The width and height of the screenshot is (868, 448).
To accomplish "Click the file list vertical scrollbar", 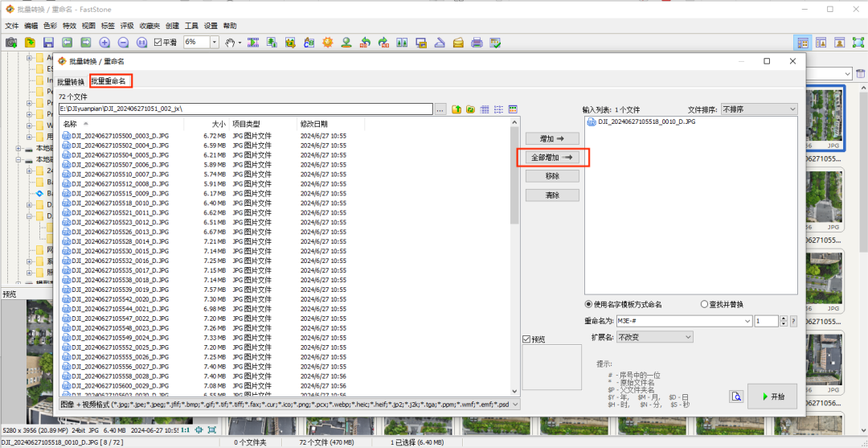I will click(514, 257).
